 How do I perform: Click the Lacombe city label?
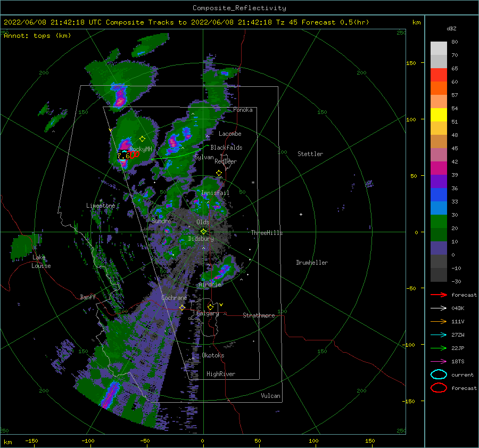[x=230, y=134]
